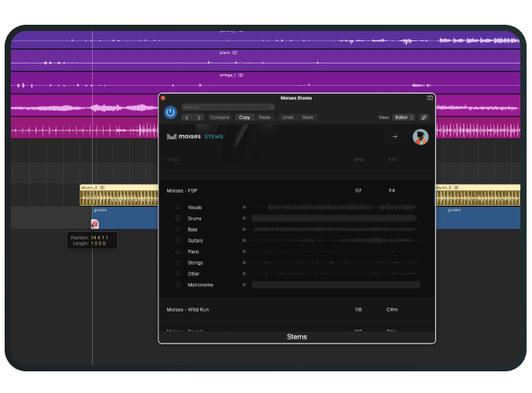Play the Vocals stem preview
532x393 pixels.
(x=244, y=207)
